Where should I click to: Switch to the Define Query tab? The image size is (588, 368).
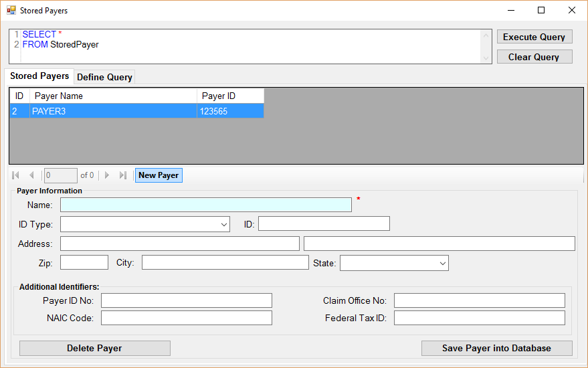(104, 77)
